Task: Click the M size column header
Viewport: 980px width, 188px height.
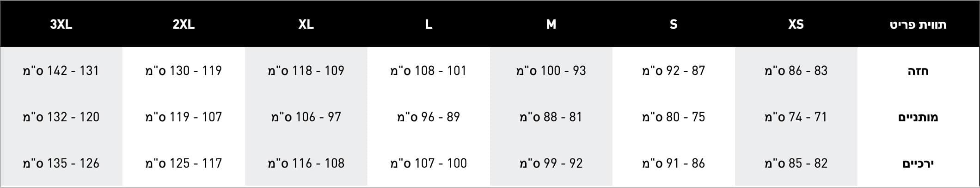Action: coord(551,24)
